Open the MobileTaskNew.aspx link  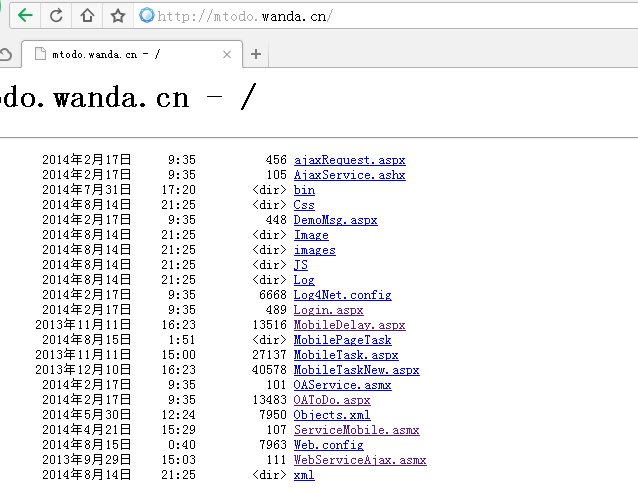356,370
